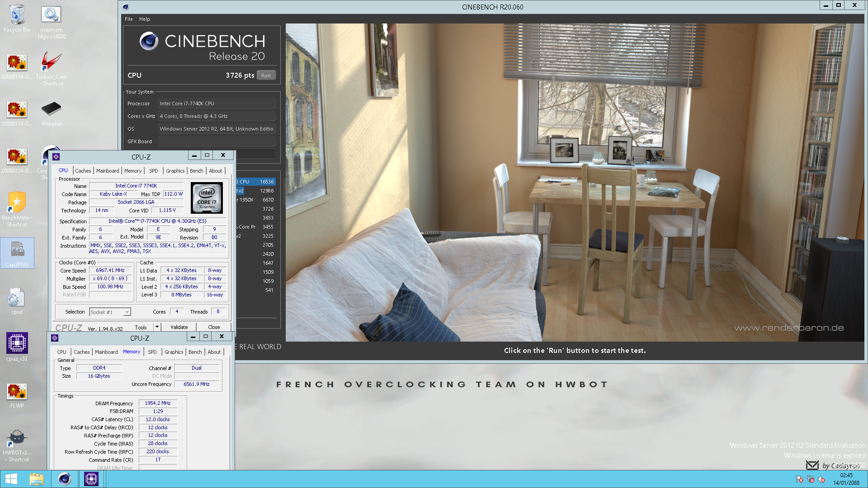The image size is (868, 488).
Task: Switch to Caches tab in lower CPU-Z
Action: [82, 352]
